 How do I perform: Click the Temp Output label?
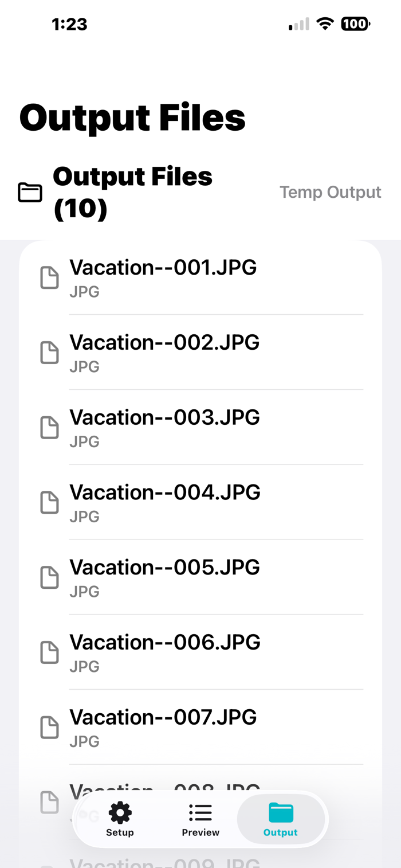click(x=331, y=192)
